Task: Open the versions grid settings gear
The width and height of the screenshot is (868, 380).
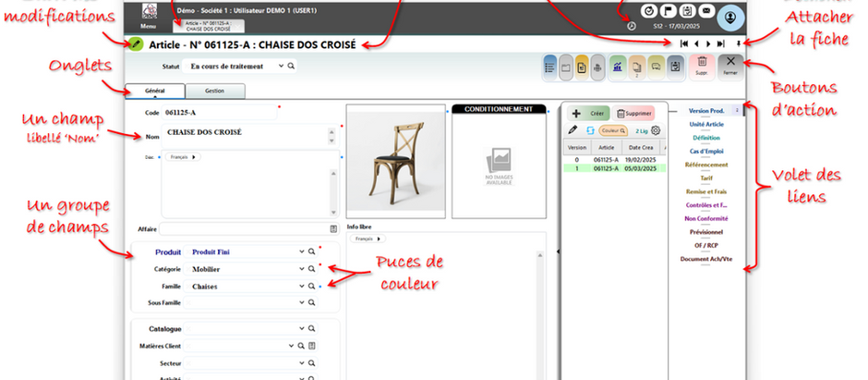Action: [656, 130]
